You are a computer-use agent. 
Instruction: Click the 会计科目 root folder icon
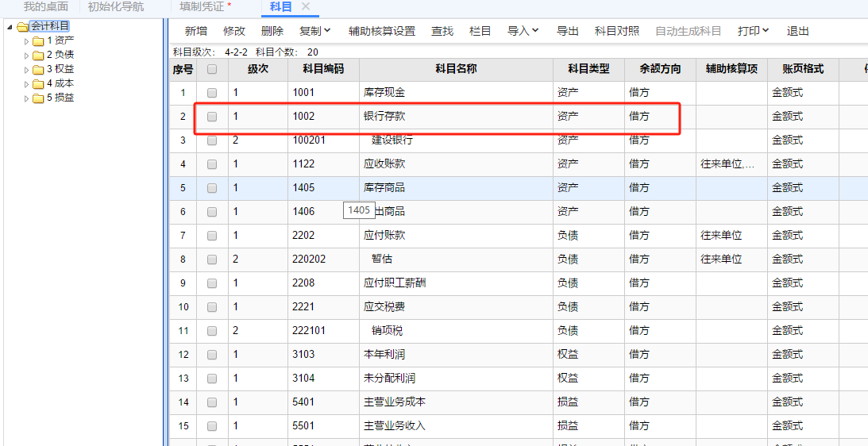(x=22, y=27)
